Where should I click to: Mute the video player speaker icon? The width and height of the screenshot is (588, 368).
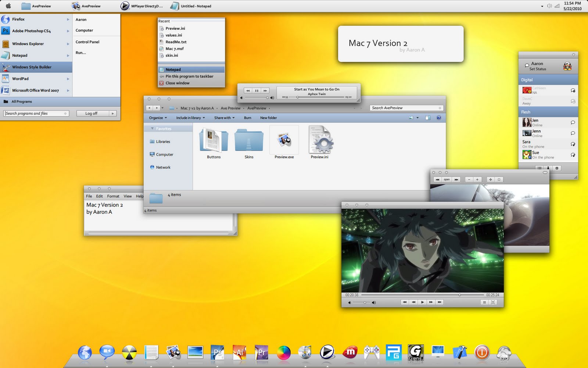click(x=349, y=302)
